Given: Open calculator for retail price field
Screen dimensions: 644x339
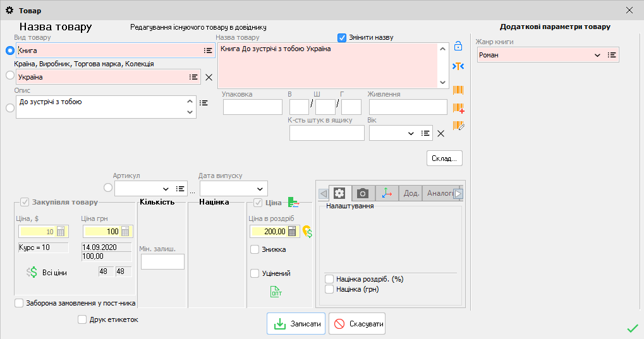Looking at the screenshot, I should point(292,232).
